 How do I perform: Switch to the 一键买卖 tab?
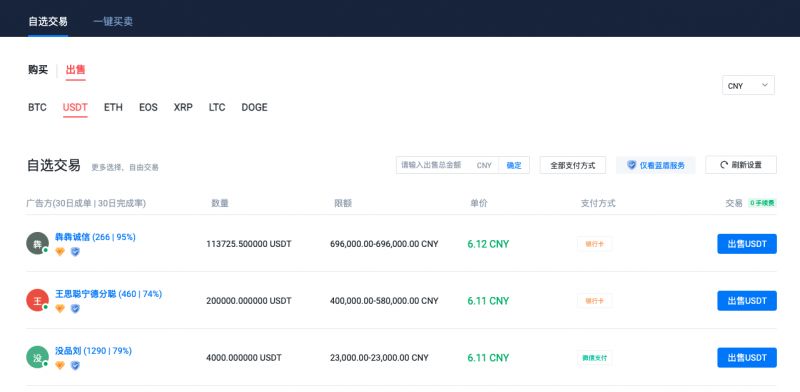click(x=113, y=21)
